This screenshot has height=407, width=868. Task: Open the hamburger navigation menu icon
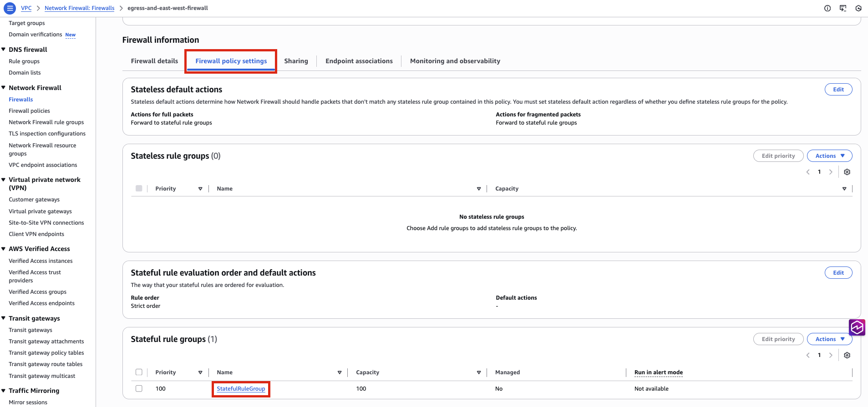click(x=10, y=8)
